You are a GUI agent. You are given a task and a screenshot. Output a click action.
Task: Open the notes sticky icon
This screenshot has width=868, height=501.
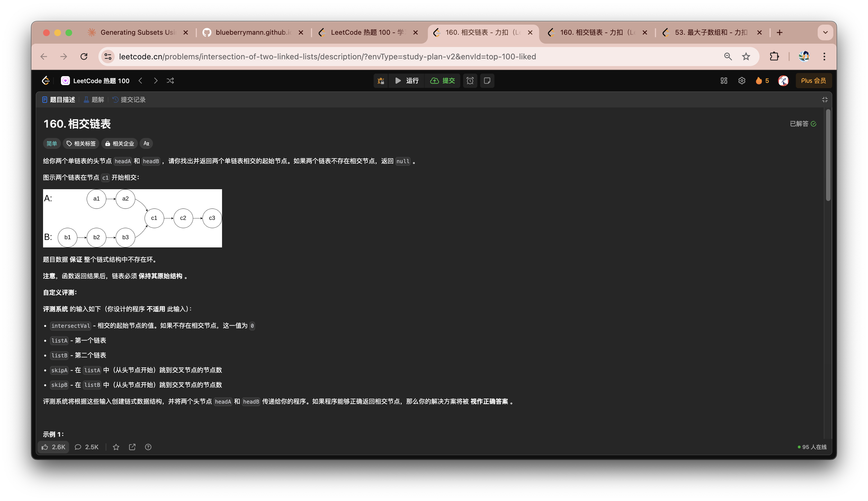487,81
